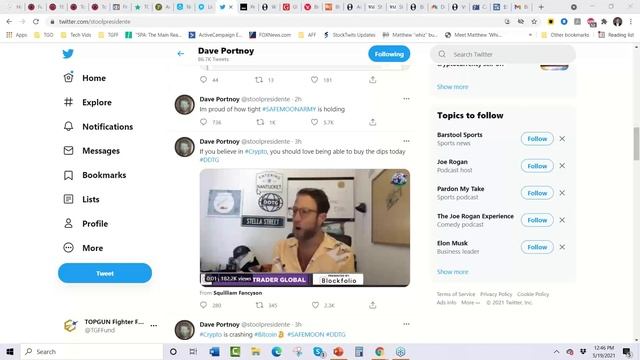
Task: Dismiss the Pardon My Take topic
Action: pos(562,193)
